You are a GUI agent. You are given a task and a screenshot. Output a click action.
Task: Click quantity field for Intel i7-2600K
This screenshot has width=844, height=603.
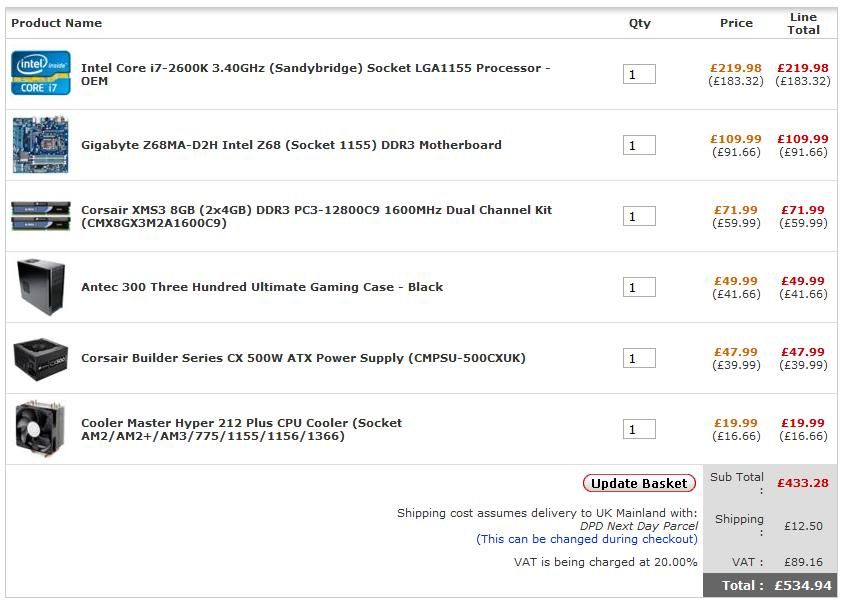coord(639,74)
